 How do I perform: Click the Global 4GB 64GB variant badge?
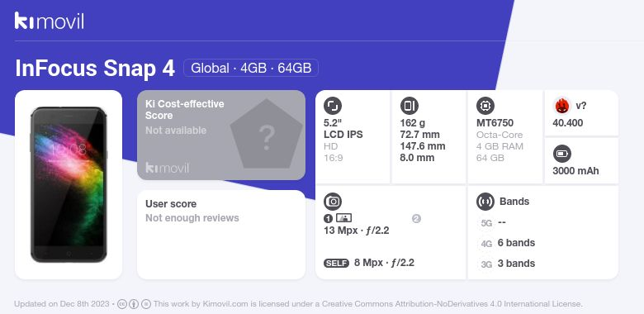[x=251, y=68]
